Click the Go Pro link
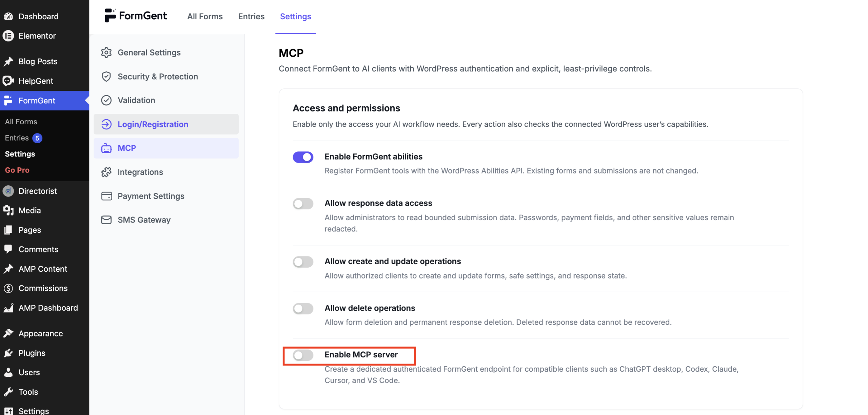868x415 pixels. [17, 170]
